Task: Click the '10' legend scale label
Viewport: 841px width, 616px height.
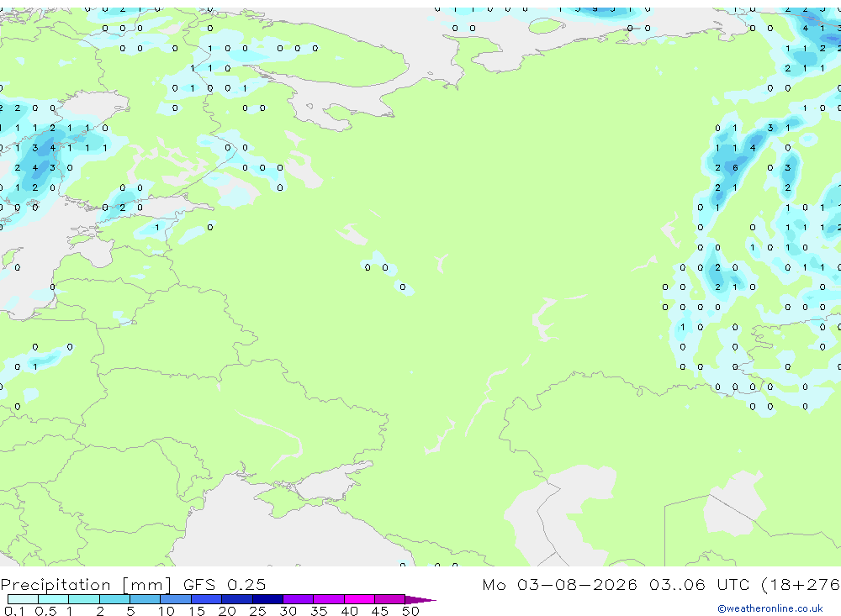Action: (x=167, y=611)
